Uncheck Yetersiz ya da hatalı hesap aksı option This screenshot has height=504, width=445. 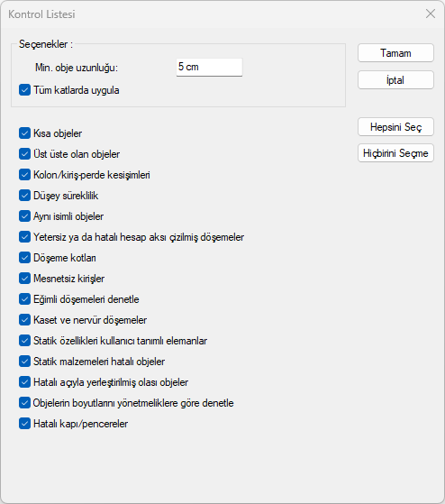coord(24,237)
